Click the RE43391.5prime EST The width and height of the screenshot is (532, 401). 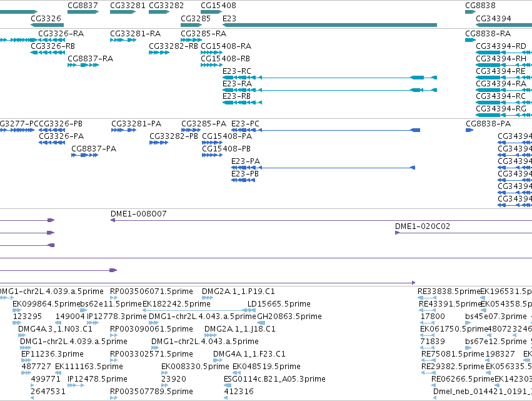(427, 310)
